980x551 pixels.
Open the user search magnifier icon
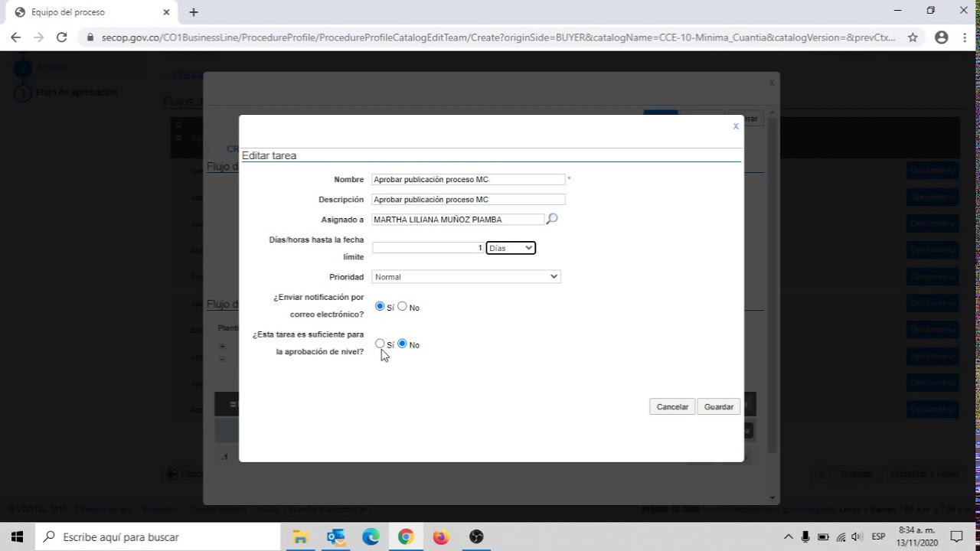click(x=552, y=219)
